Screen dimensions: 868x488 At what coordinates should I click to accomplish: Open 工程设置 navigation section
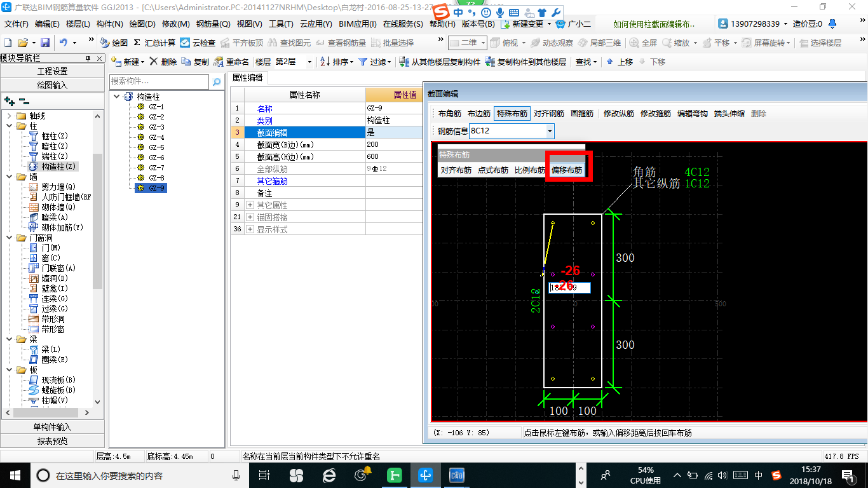[x=52, y=71]
